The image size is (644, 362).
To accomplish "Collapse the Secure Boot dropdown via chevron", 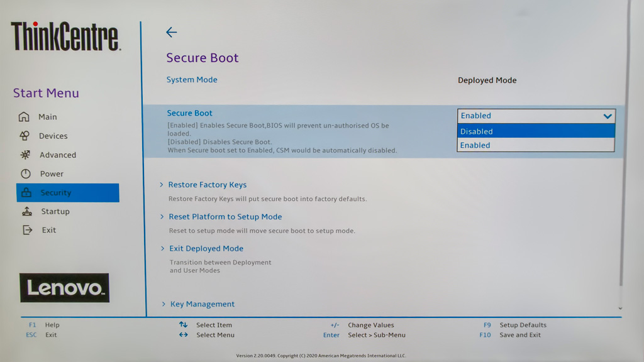I will tap(608, 116).
